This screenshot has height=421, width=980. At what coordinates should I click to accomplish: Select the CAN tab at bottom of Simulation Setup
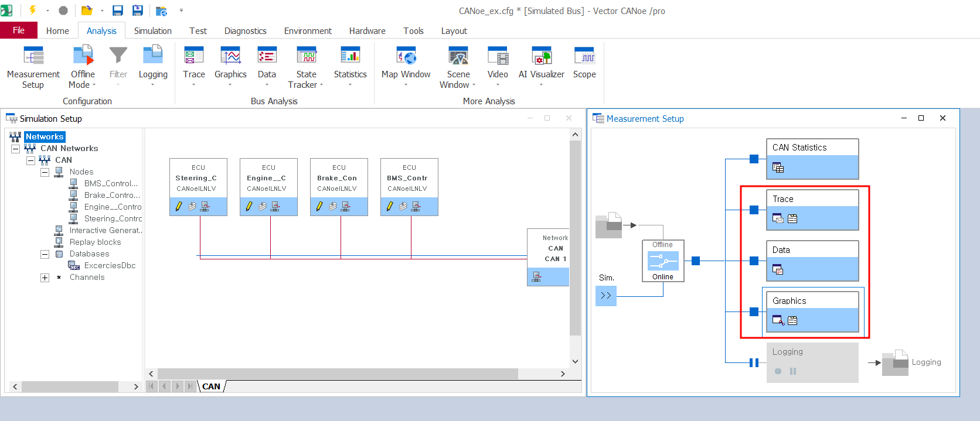click(x=211, y=386)
